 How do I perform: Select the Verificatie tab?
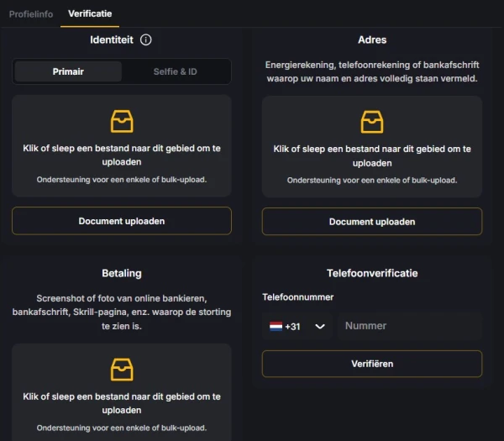tap(90, 13)
